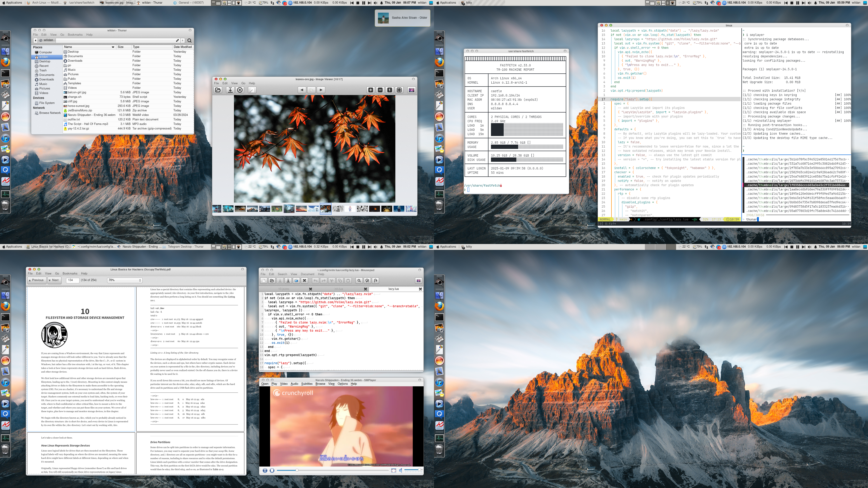The width and height of the screenshot is (868, 488).
Task: Click SMPlayer video seek slider
Action: (x=333, y=470)
